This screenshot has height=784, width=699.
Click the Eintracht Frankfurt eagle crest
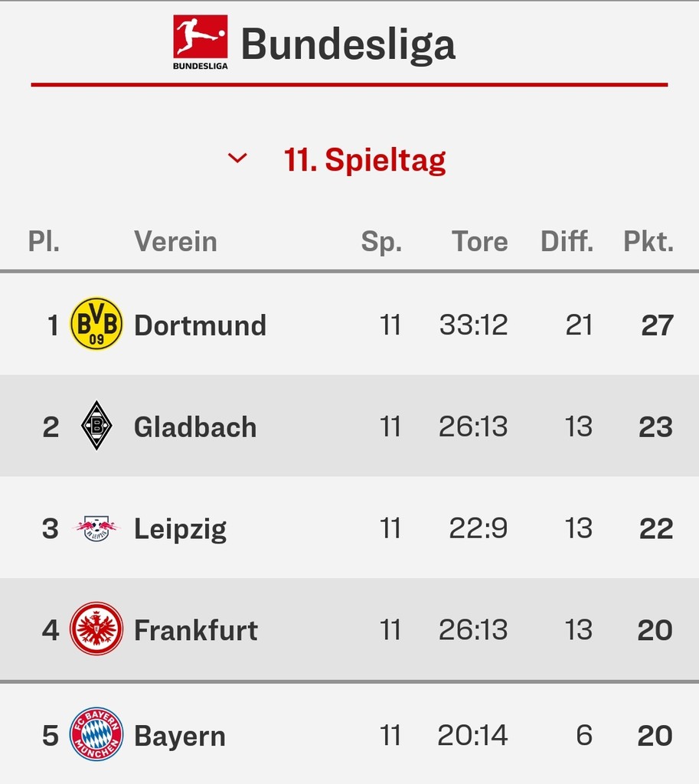tap(96, 629)
